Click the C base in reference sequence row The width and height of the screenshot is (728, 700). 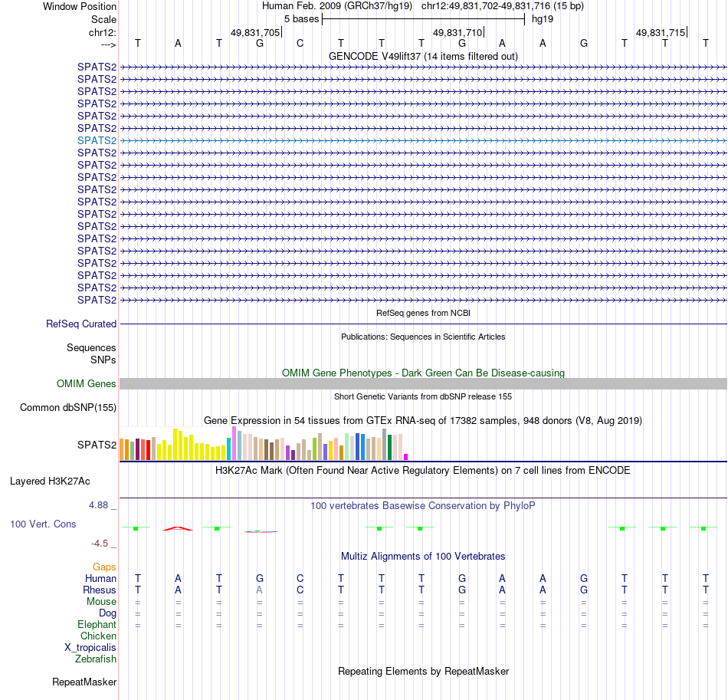(300, 43)
